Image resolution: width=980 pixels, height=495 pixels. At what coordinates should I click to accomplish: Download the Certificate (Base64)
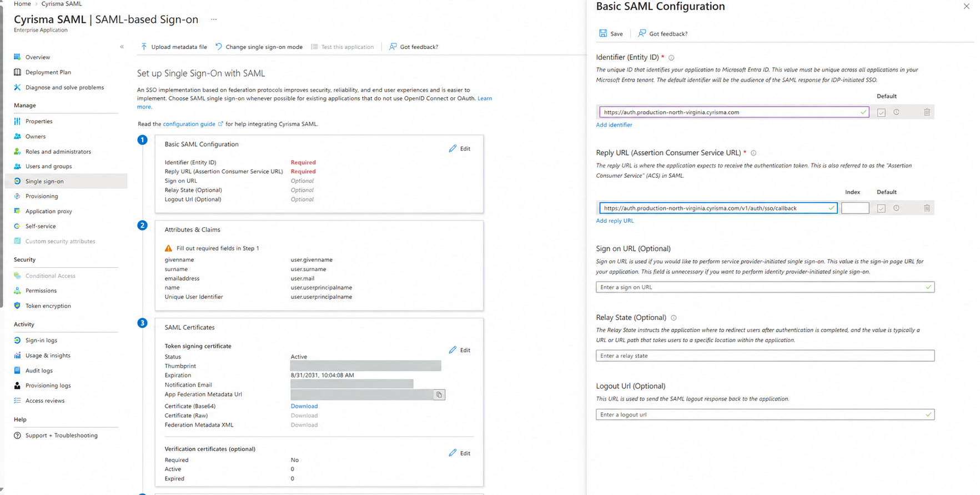304,406
